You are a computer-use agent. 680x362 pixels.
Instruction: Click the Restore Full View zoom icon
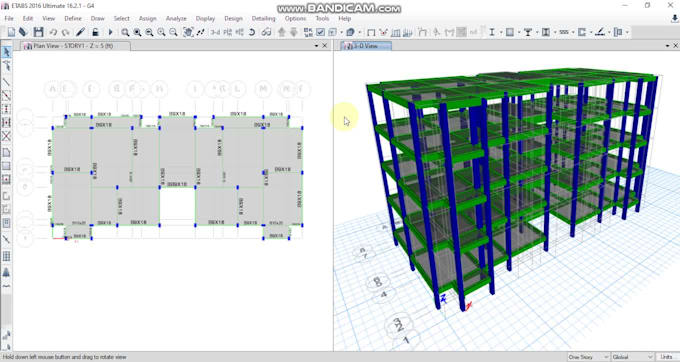(137, 32)
